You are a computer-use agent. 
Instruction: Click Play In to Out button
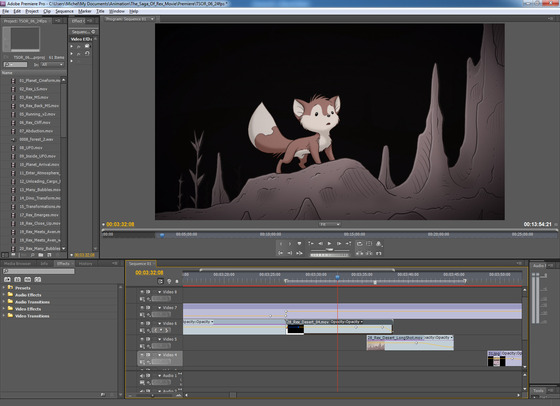tap(299, 253)
